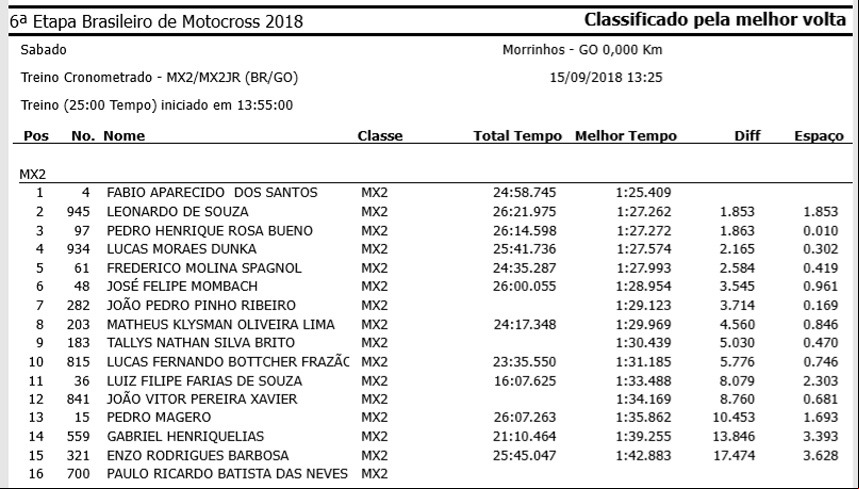
Task: Select rider number 282
Action: (x=78, y=306)
